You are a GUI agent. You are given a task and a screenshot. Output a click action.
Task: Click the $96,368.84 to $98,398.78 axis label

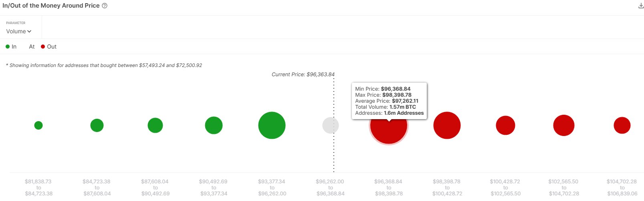point(388,187)
